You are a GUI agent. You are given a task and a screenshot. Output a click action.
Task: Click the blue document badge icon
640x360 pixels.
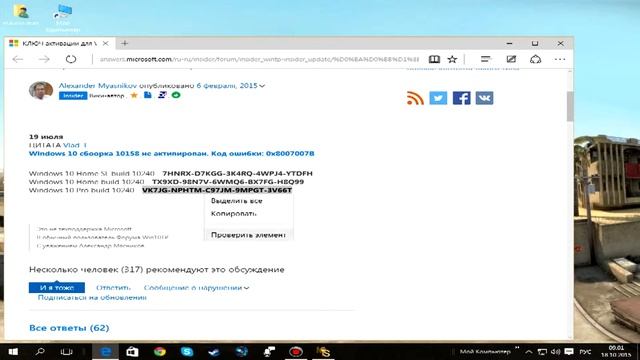point(148,96)
